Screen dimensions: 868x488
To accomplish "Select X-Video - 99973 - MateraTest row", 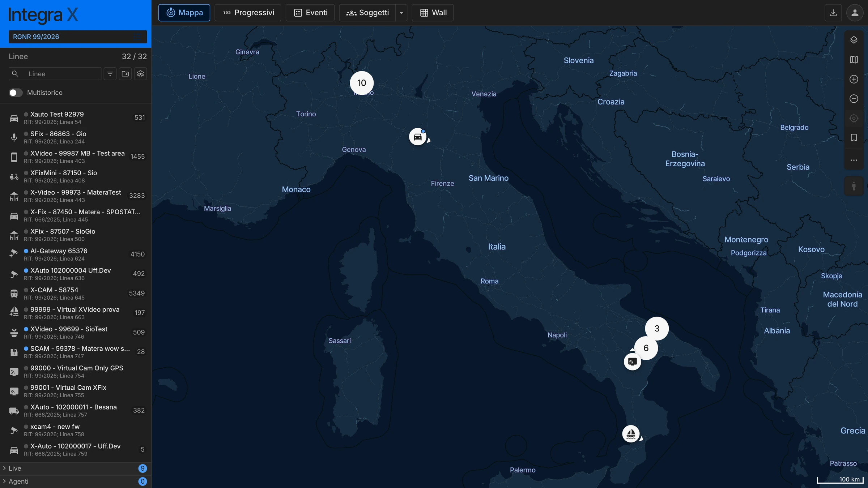I will click(x=76, y=196).
